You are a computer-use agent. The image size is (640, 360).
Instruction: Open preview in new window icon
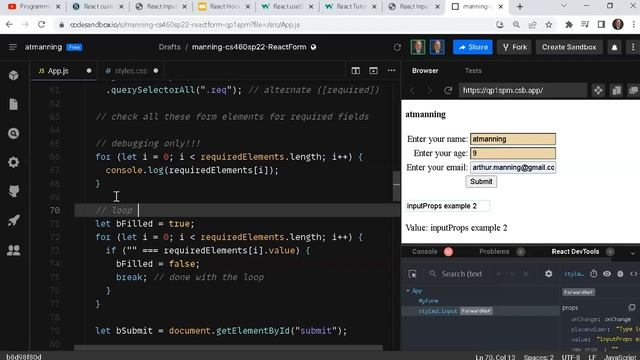tap(633, 90)
